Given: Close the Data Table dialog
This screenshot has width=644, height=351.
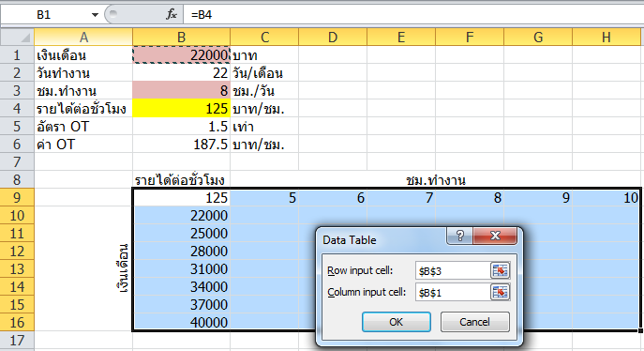Looking at the screenshot, I should click(x=495, y=236).
